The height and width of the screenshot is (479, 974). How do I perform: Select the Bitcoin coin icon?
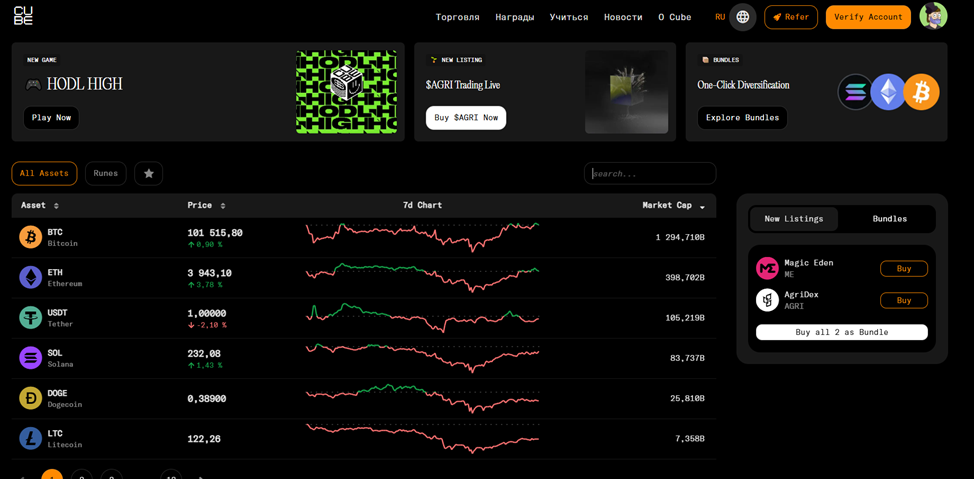coord(30,237)
